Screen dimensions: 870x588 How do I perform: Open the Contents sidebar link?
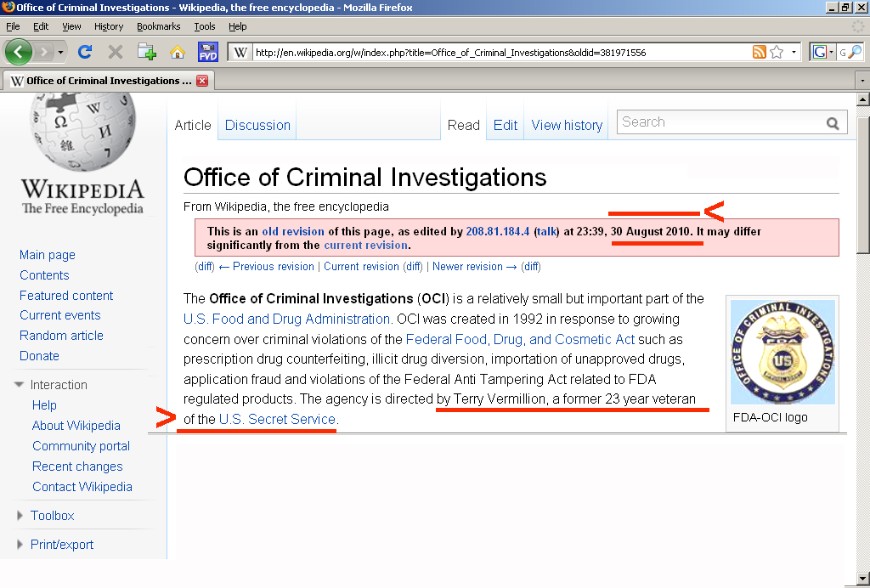click(44, 275)
